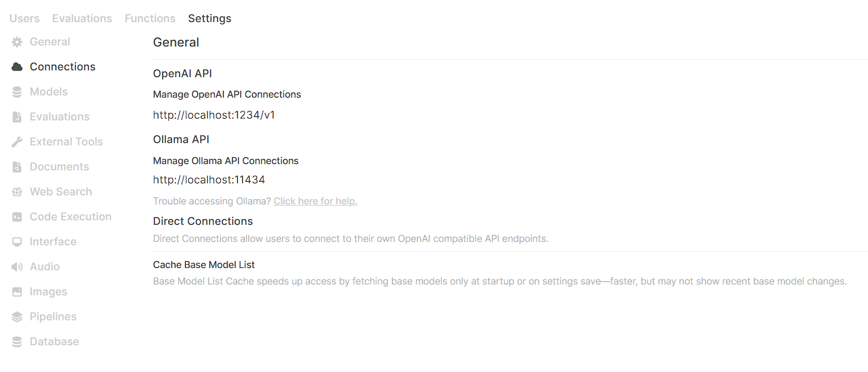Screen dimensions: 868x372
Task: Open Code Execution terminal icon
Action: (17, 217)
